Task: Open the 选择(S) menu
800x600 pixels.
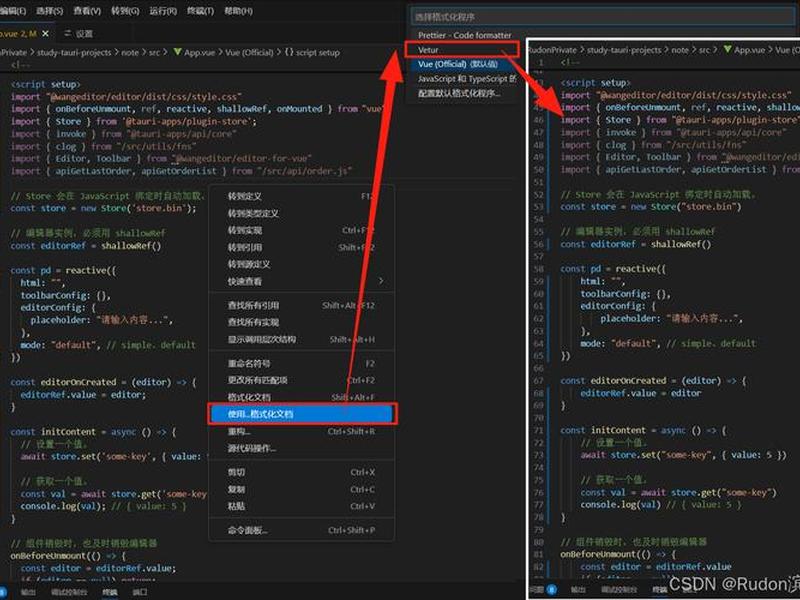Action: 50,11
